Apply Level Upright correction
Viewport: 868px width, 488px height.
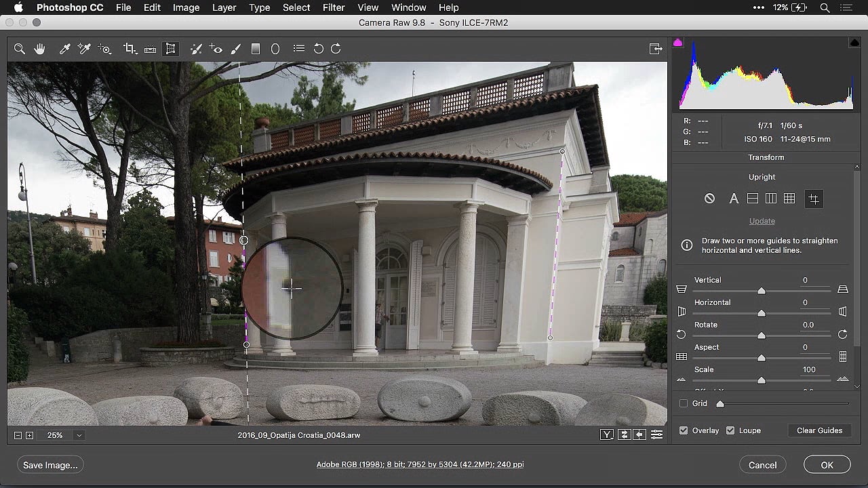click(752, 199)
